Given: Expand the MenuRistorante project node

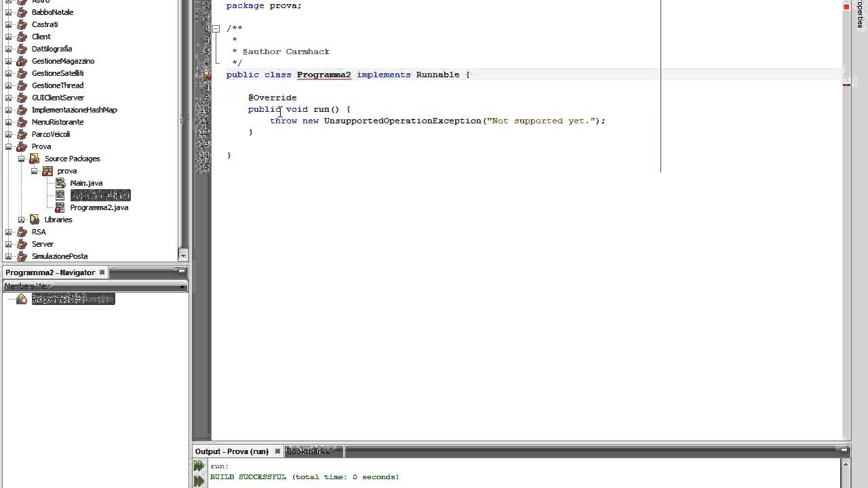Looking at the screenshot, I should [x=9, y=122].
